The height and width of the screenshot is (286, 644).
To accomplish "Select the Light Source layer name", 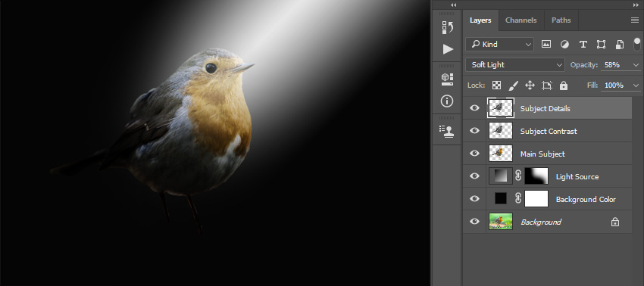I will pyautogui.click(x=577, y=177).
